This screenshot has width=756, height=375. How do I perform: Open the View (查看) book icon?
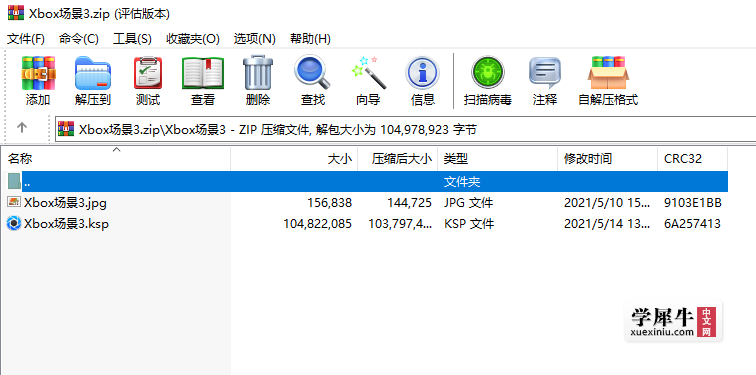click(202, 73)
